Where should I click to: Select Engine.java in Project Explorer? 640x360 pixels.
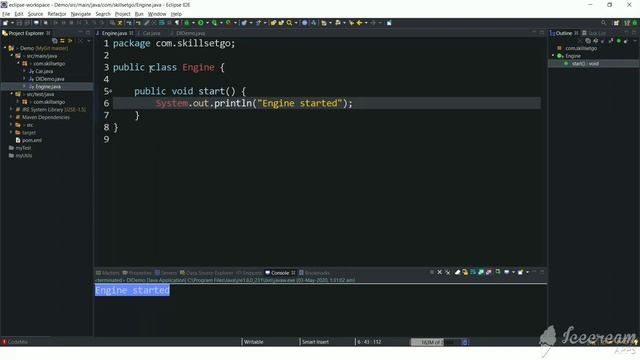(x=48, y=87)
